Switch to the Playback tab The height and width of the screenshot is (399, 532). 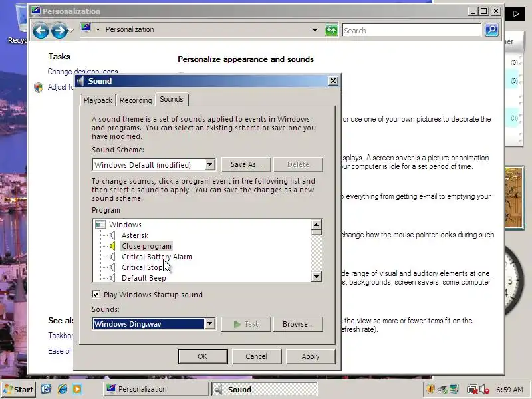pos(98,100)
